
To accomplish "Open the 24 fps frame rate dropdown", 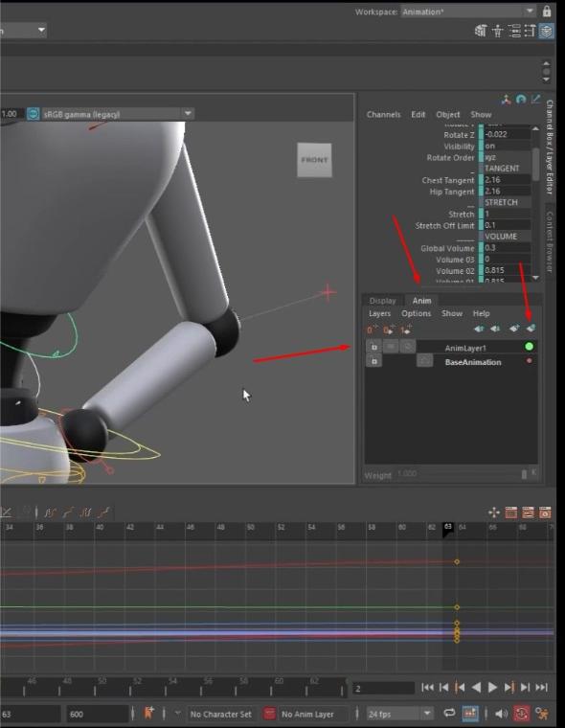I will (399, 714).
